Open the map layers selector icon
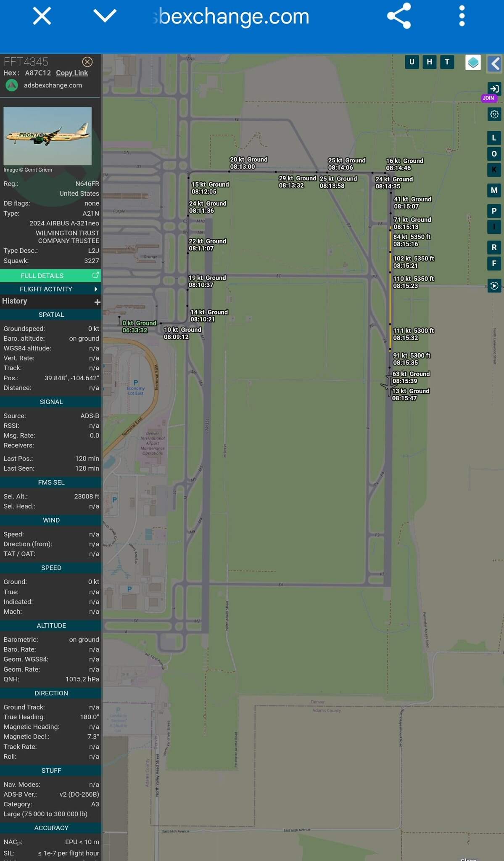This screenshot has width=504, height=861. tap(473, 63)
